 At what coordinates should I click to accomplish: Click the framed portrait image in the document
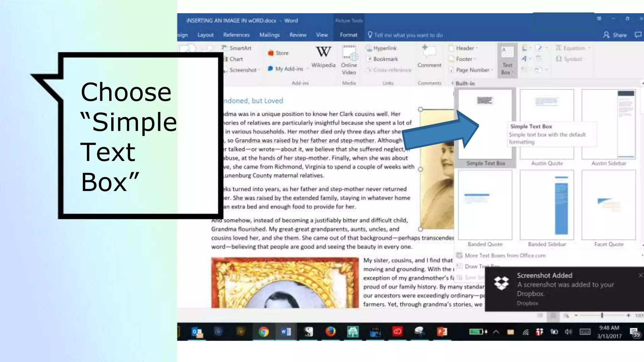click(285, 283)
